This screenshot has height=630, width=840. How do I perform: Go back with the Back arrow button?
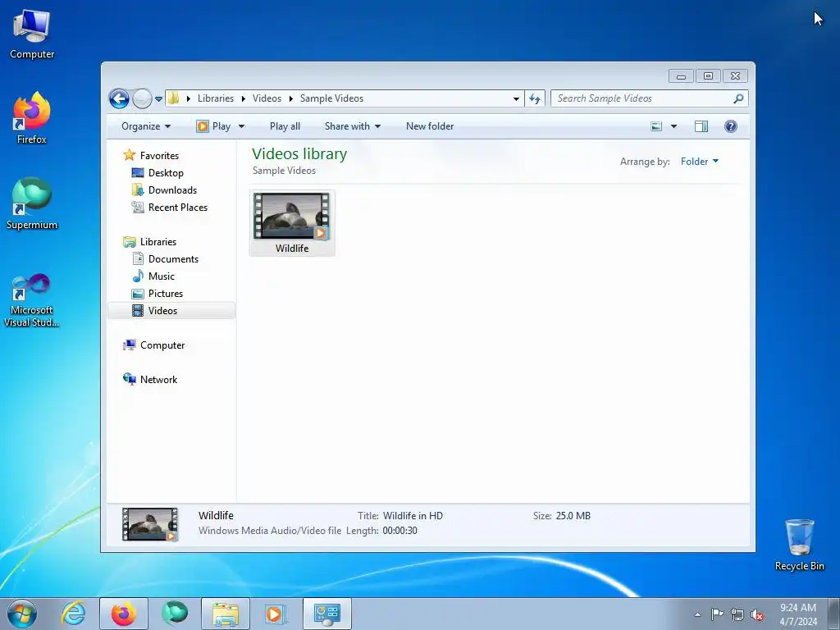tap(119, 98)
